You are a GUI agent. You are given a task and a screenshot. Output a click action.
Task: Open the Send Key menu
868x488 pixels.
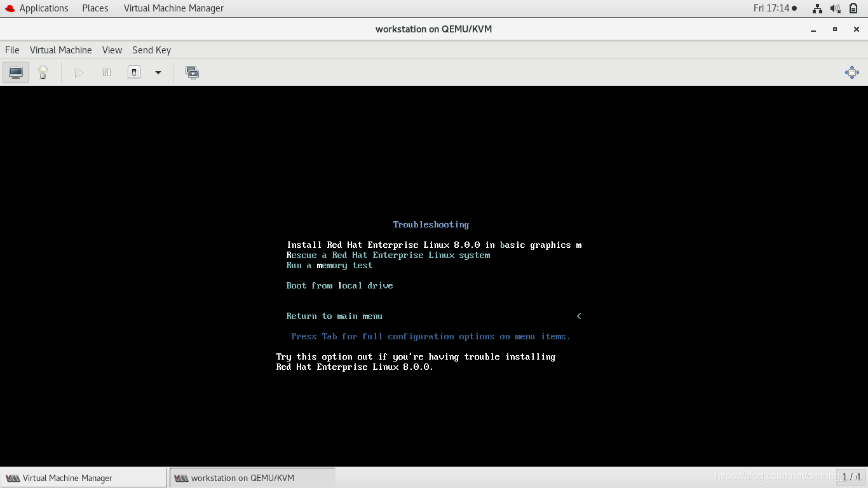pyautogui.click(x=151, y=50)
